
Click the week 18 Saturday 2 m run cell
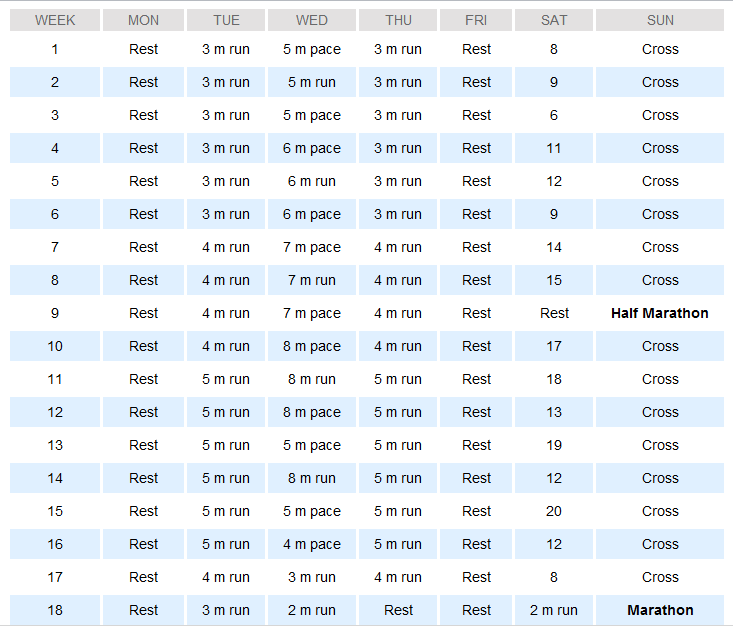(554, 610)
